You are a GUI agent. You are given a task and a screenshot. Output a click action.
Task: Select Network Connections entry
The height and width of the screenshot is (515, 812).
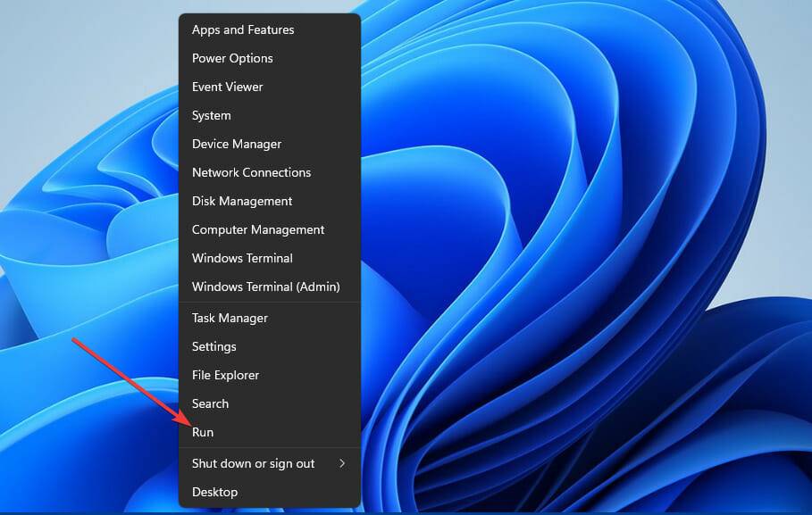269,172
